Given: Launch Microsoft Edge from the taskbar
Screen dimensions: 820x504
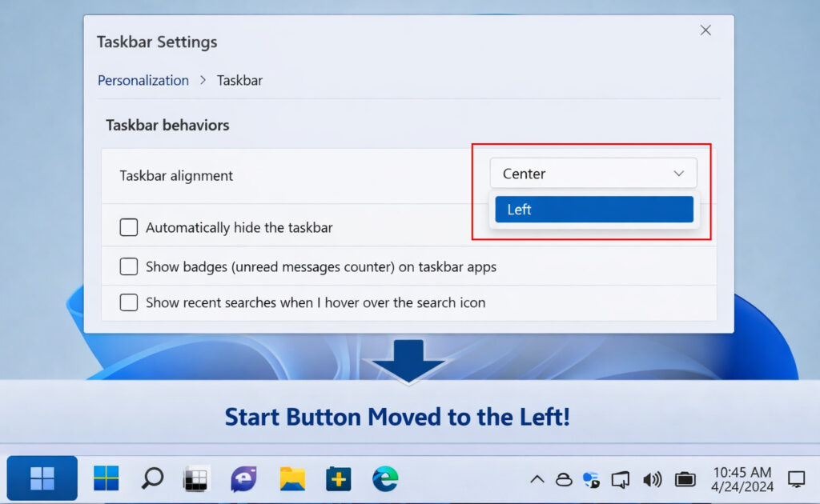Looking at the screenshot, I should 385,478.
